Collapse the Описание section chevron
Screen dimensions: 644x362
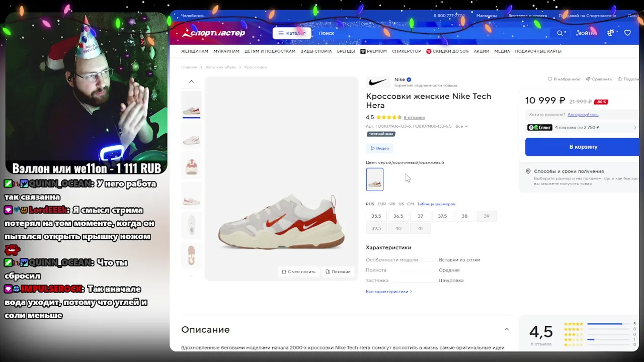tap(507, 329)
